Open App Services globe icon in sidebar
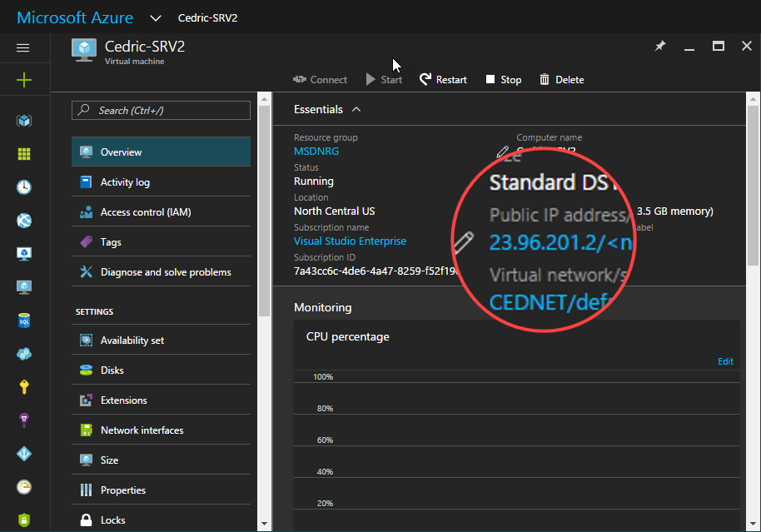Viewport: 761px width, 532px height. pyautogui.click(x=24, y=221)
